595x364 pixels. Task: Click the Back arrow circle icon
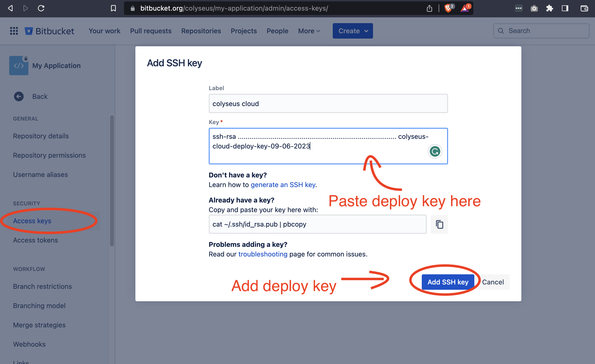tap(19, 96)
